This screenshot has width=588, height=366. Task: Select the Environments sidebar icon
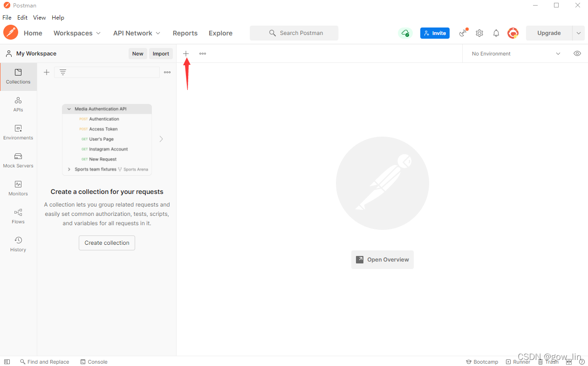pyautogui.click(x=18, y=133)
